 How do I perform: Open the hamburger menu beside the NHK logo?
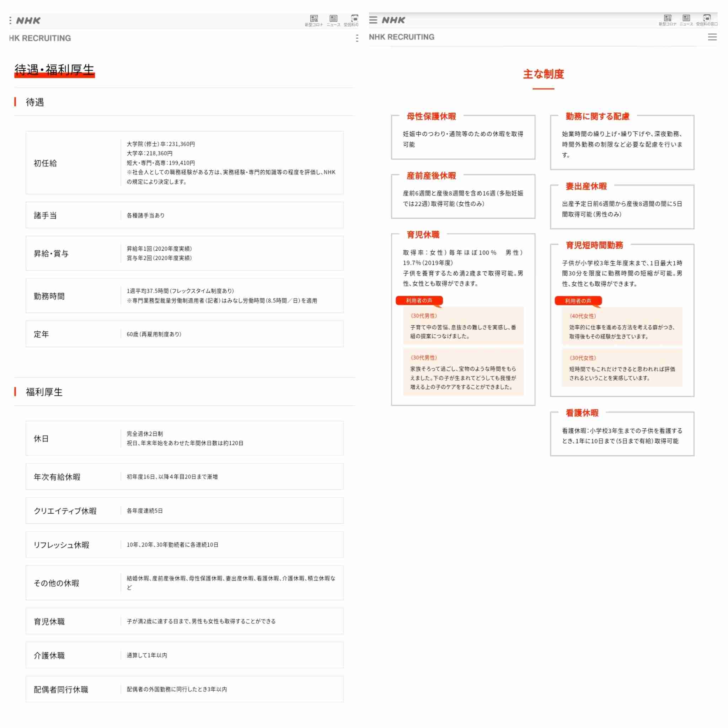[x=373, y=20]
